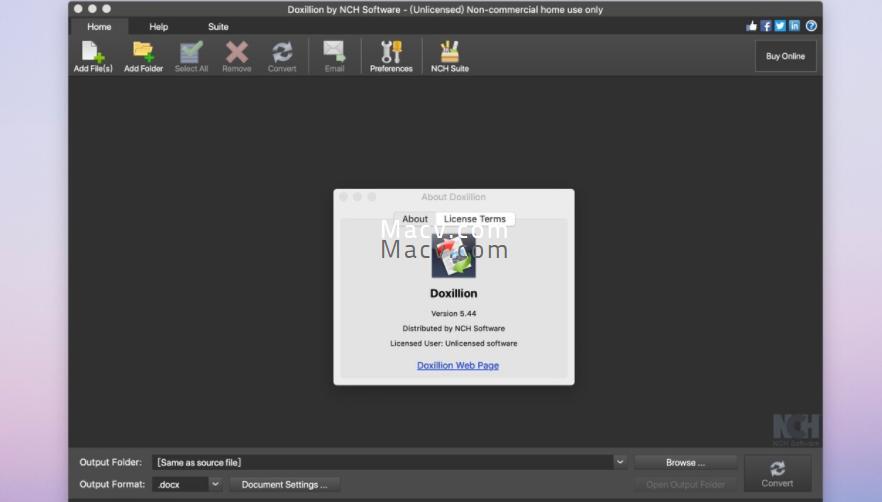
Task: Open the Doxillion Web Page link
Action: tap(458, 365)
